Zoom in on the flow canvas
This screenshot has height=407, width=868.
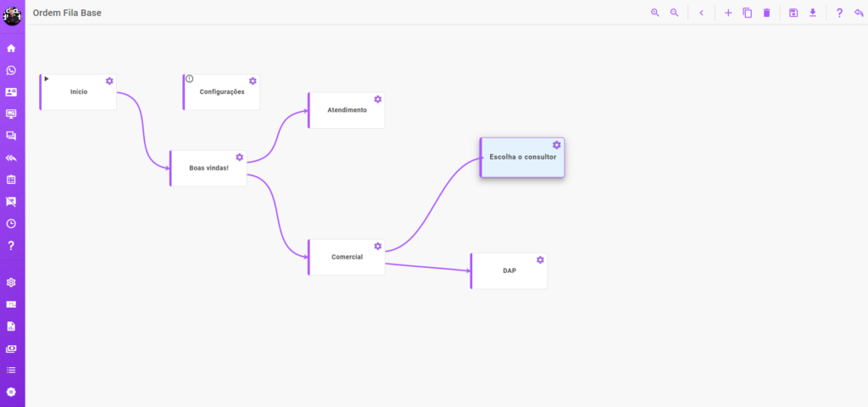click(x=654, y=13)
